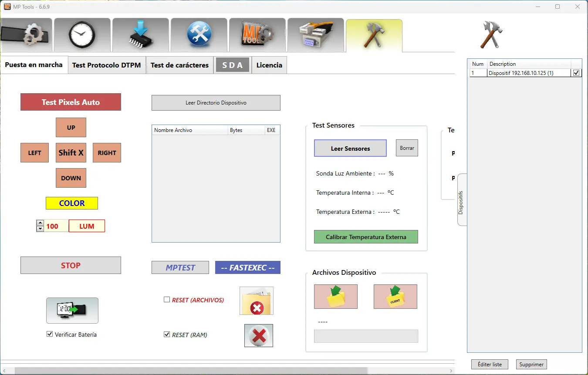Click the folder delete icon for archivos reset
Image resolution: width=588 pixels, height=375 pixels.
(257, 301)
